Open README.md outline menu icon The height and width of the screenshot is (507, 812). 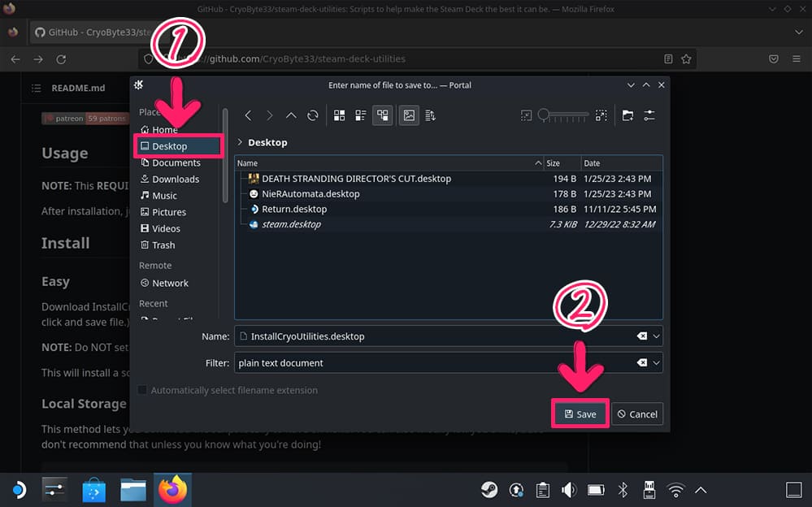point(37,88)
